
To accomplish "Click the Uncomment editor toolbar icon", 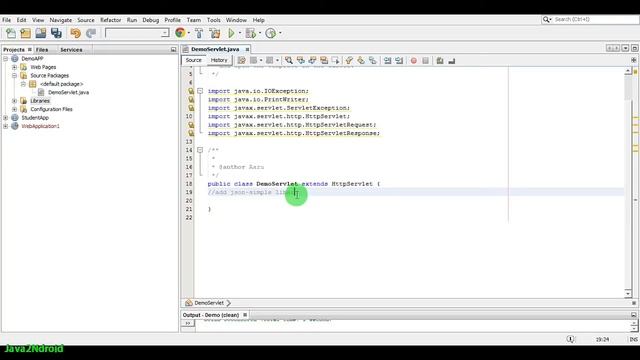I will 451,60.
